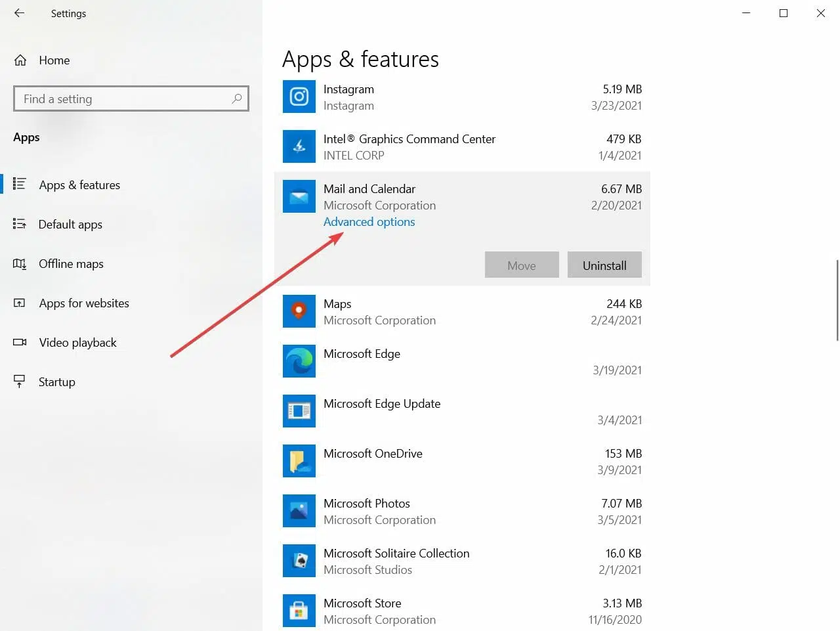This screenshot has width=840, height=631.
Task: Click the Instagram app icon
Action: (x=299, y=97)
